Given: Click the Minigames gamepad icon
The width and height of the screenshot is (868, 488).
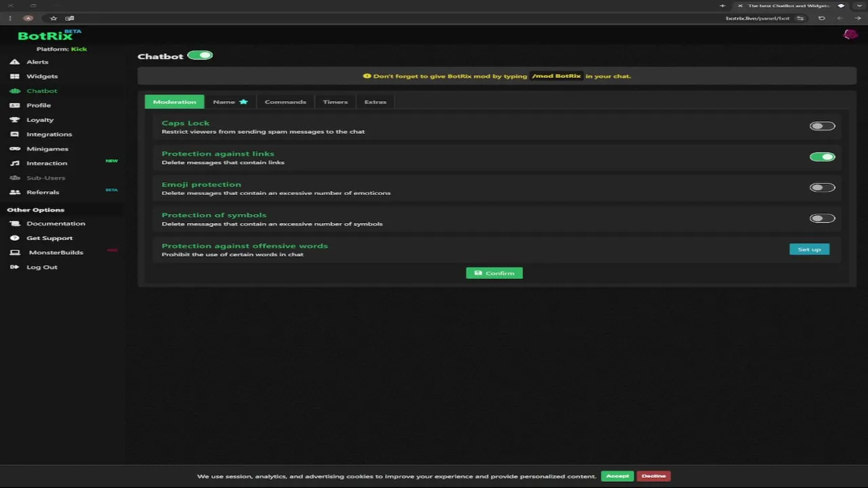Looking at the screenshot, I should pos(14,148).
